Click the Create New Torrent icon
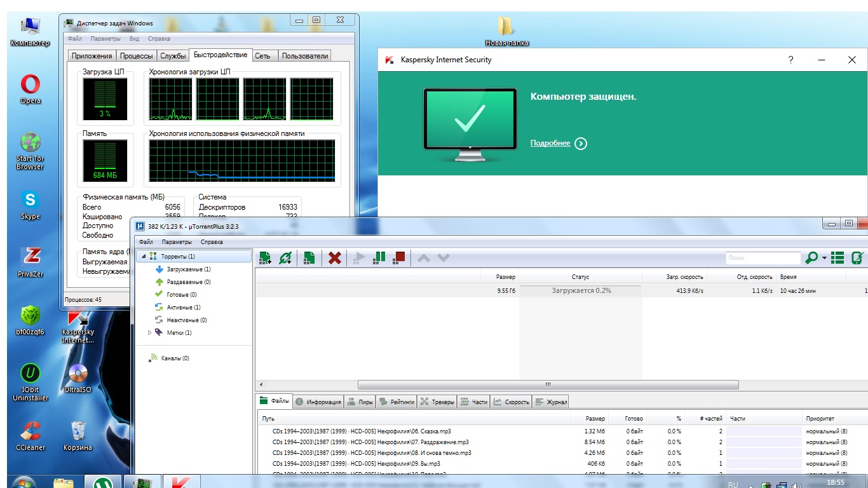The width and height of the screenshot is (868, 488). click(x=309, y=258)
